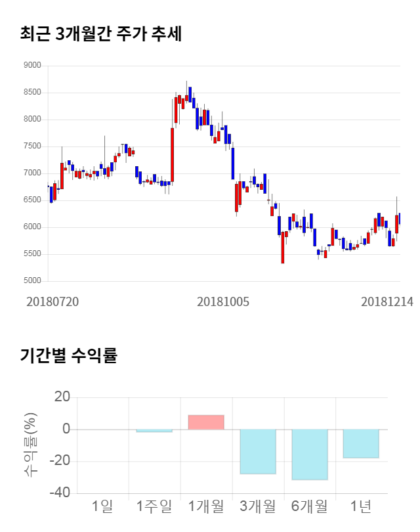Viewport: 420px width, 532px height.
Task: Select the 1개월 period label
Action: pyautogui.click(x=206, y=506)
